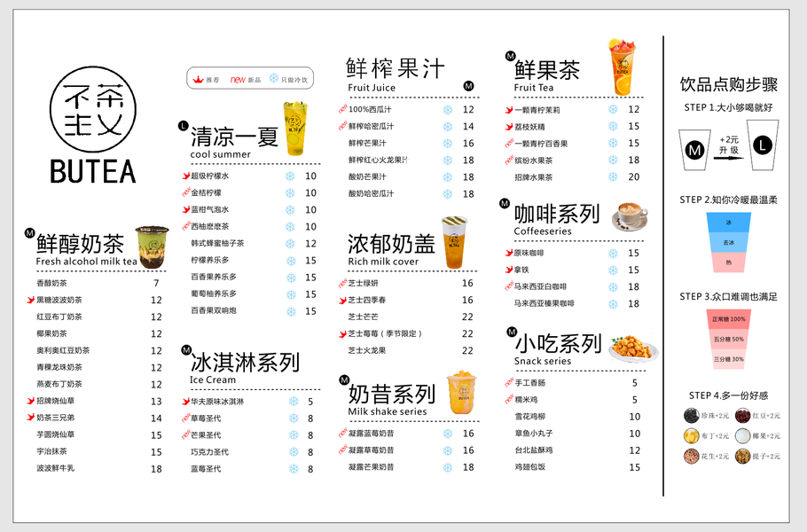Pick the 正常糖 100% sugar block
807x532 pixels.
[728, 319]
